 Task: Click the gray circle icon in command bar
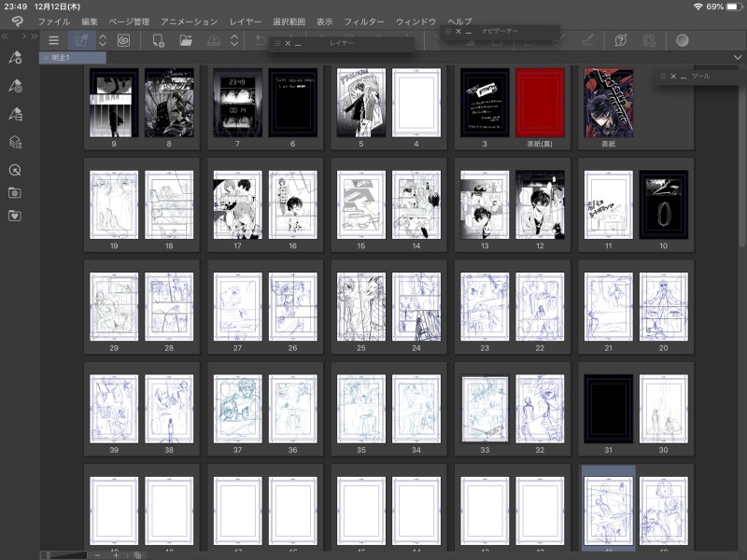click(683, 40)
